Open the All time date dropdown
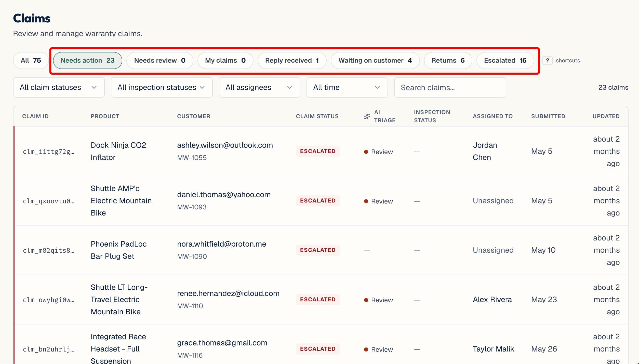 point(347,87)
